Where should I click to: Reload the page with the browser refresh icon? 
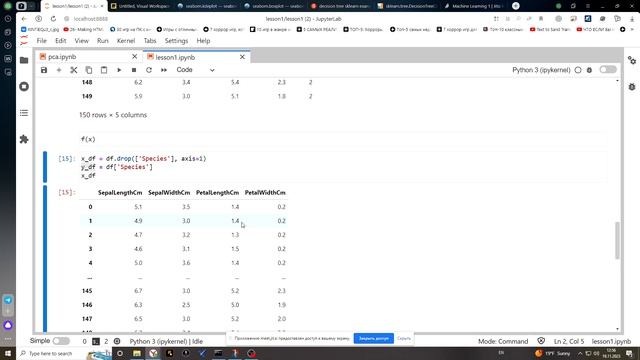click(x=53, y=19)
